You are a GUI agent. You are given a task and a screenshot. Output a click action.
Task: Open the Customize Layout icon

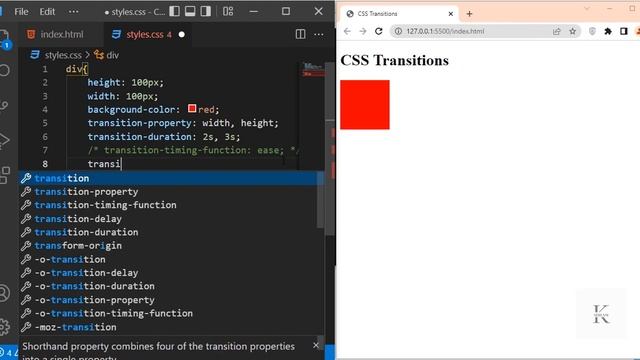tap(228, 11)
